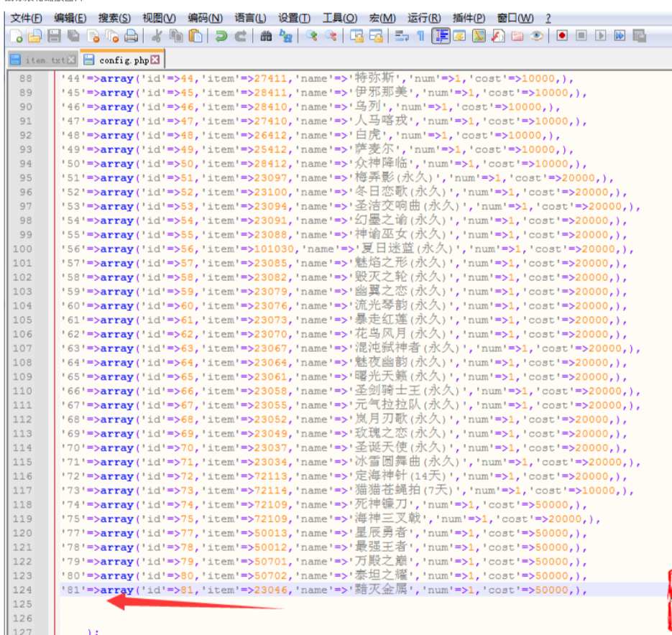Create a new file with the toolbar
Viewport: 672px width, 635px height.
pyautogui.click(x=15, y=36)
